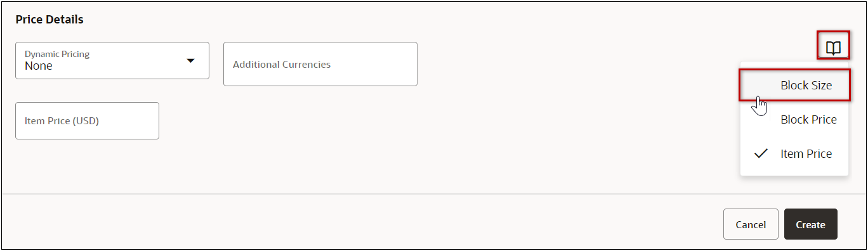The width and height of the screenshot is (868, 251).
Task: Choose Block Size from the popup menu
Action: [x=794, y=85]
